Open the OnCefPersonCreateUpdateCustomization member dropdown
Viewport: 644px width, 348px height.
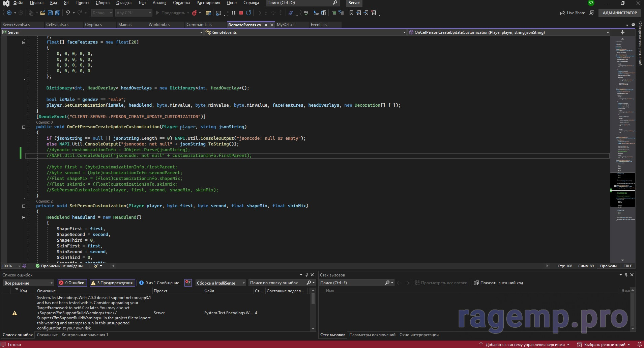pyautogui.click(x=509, y=32)
